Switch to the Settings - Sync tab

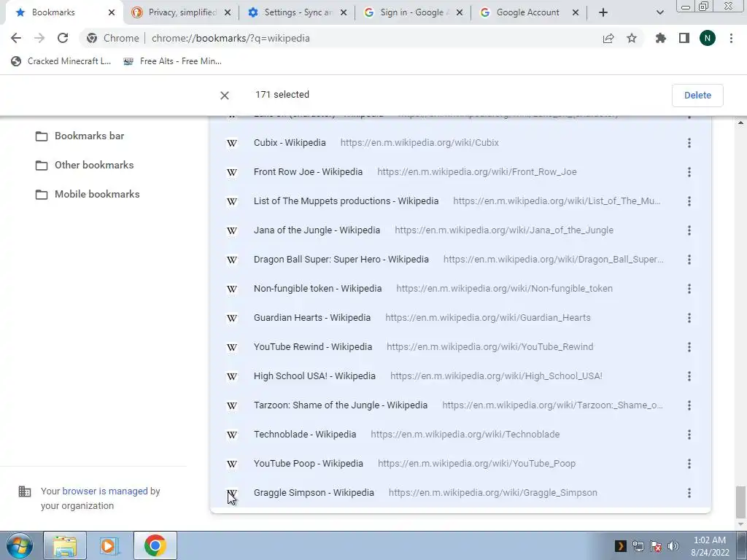coord(296,12)
